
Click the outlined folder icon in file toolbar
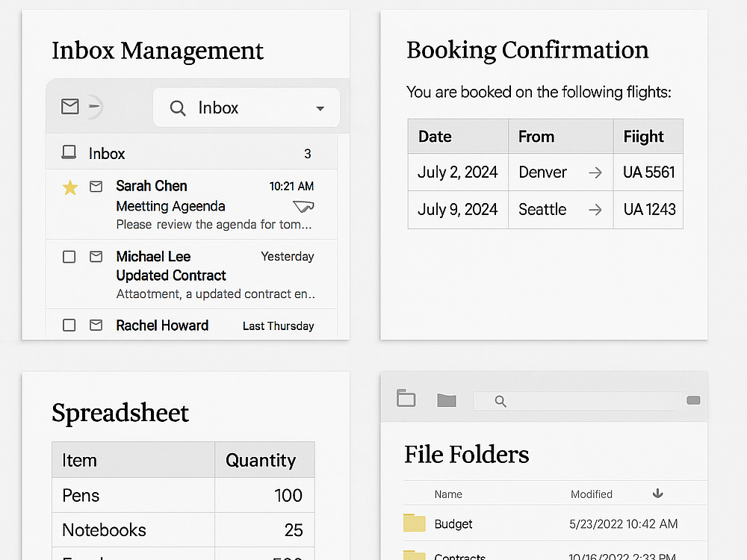[406, 398]
